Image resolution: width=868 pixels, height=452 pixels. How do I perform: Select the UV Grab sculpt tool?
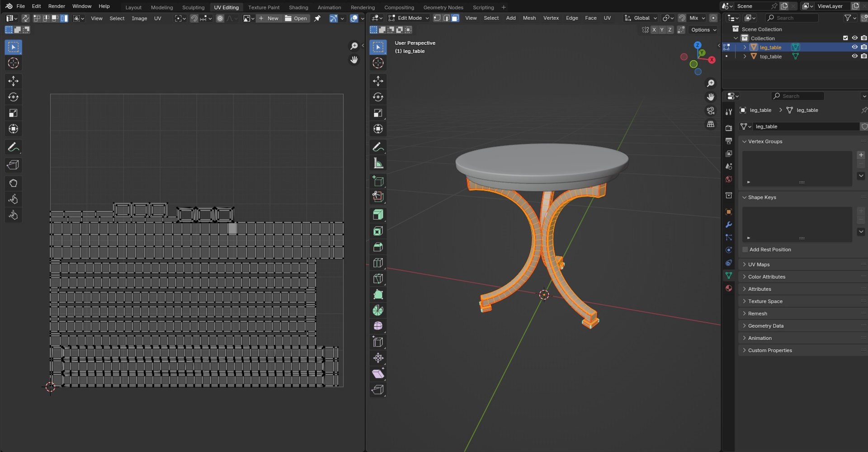point(13,184)
